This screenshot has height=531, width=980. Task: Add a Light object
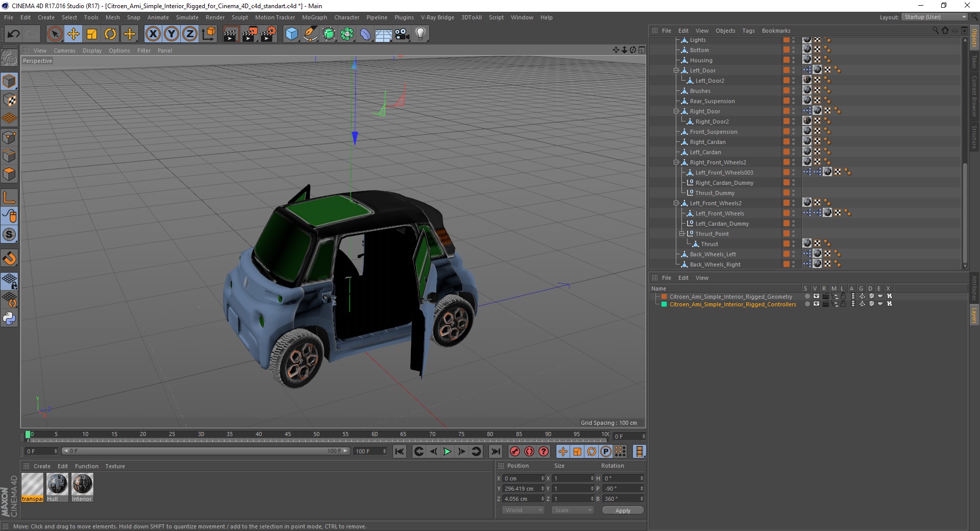click(x=421, y=34)
